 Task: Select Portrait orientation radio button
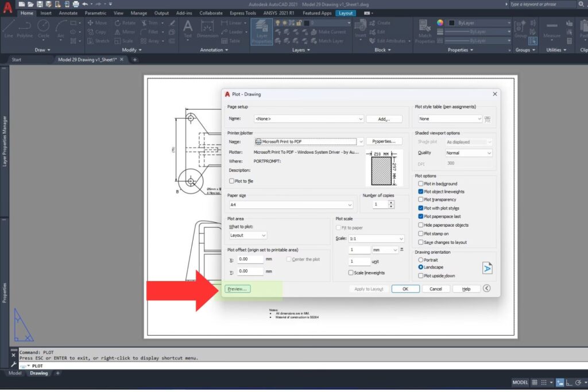tap(420, 260)
